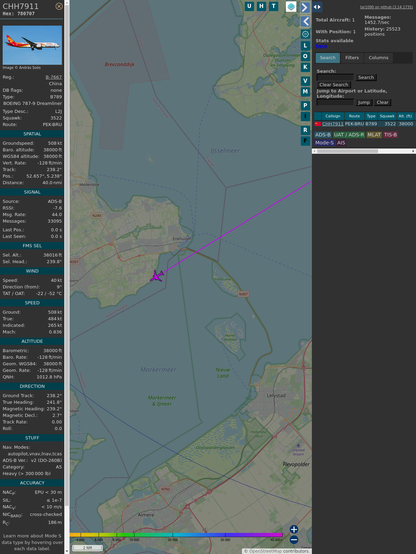Toggle the O map button
416x554 pixels.
305,56
